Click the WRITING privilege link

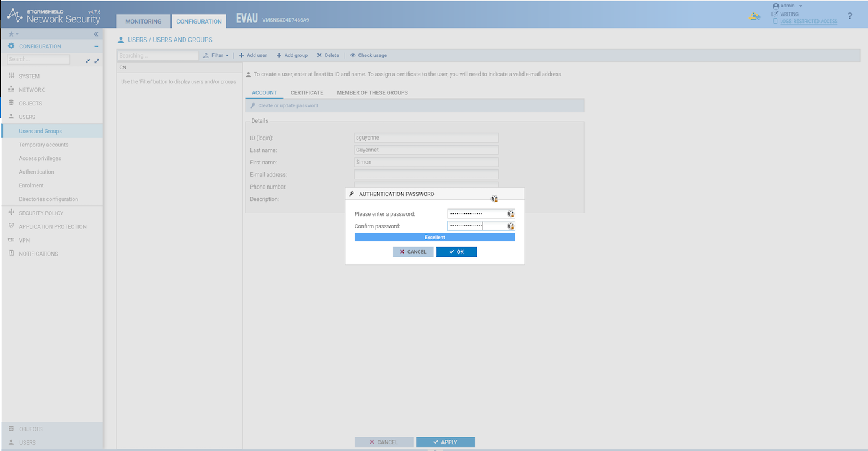[789, 14]
